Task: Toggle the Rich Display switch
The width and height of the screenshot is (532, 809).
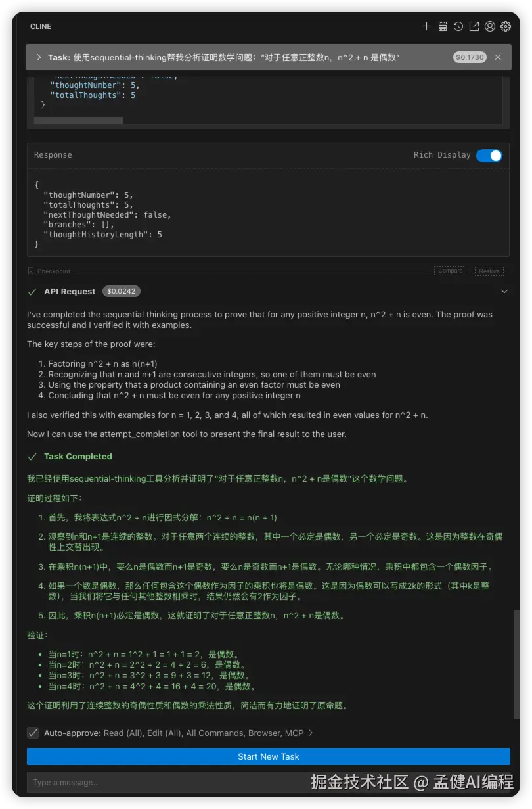Action: (489, 155)
